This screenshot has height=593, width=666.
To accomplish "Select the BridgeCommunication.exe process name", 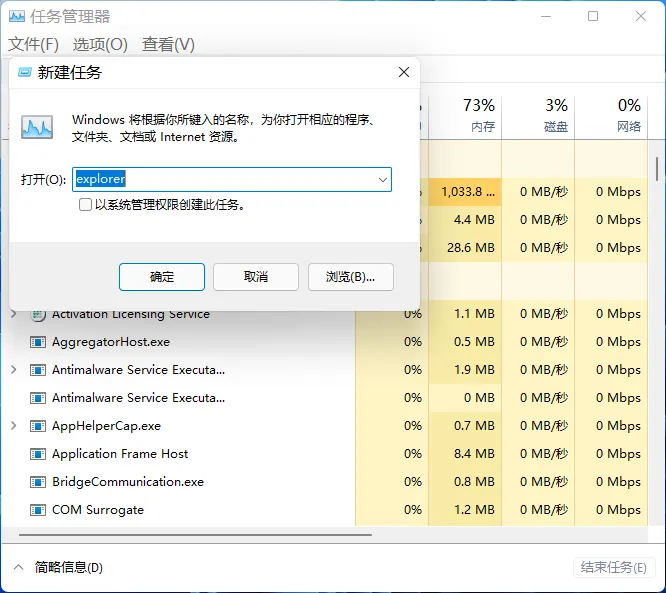I will (128, 482).
